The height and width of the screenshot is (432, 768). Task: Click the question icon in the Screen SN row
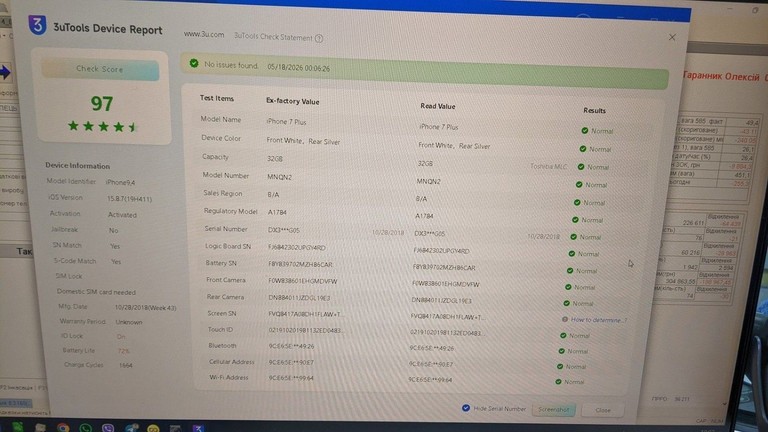pos(565,319)
